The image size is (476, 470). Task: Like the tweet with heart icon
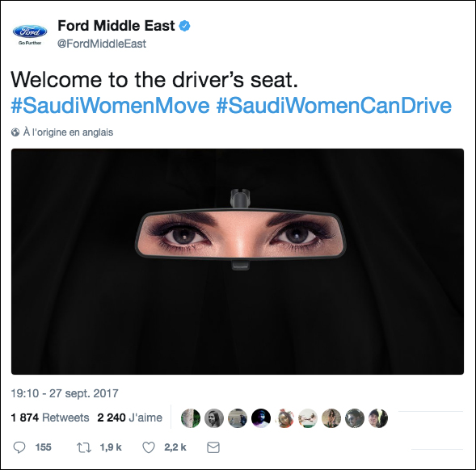pos(149,447)
